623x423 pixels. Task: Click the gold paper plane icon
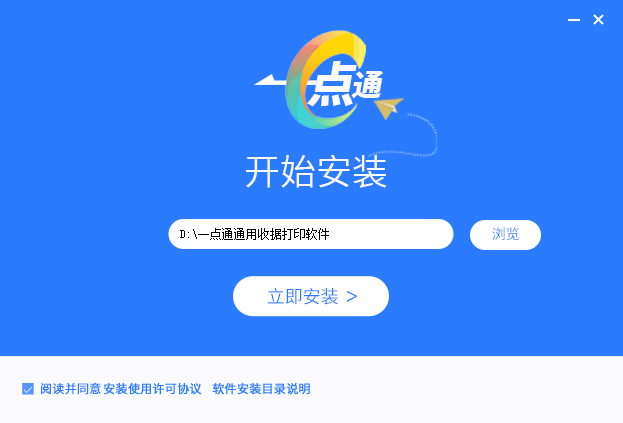tap(389, 107)
